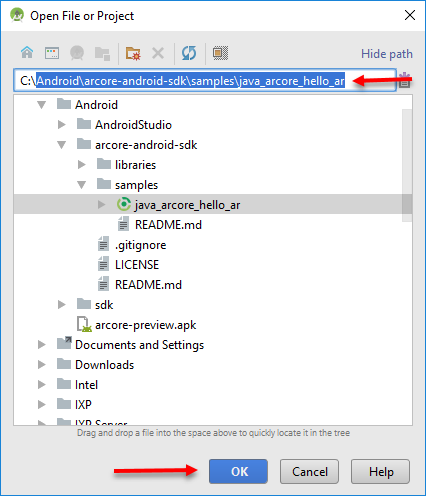426x496 pixels.
Task: Click the Desktop directory toolbar icon
Action: coord(52,53)
